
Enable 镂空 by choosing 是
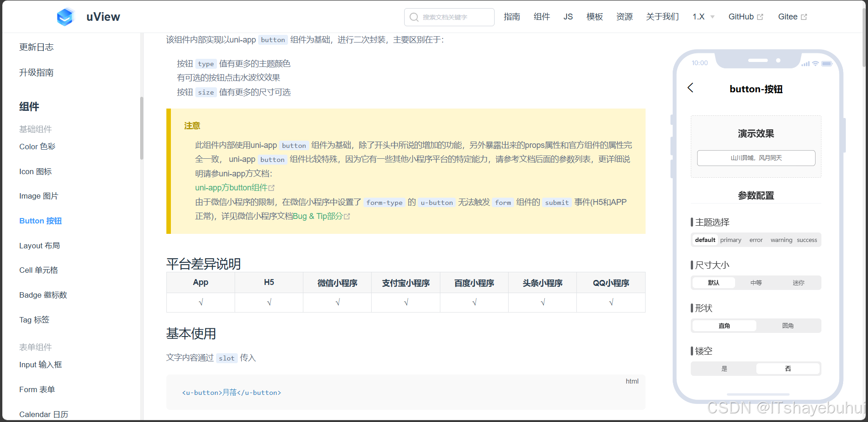(x=724, y=369)
